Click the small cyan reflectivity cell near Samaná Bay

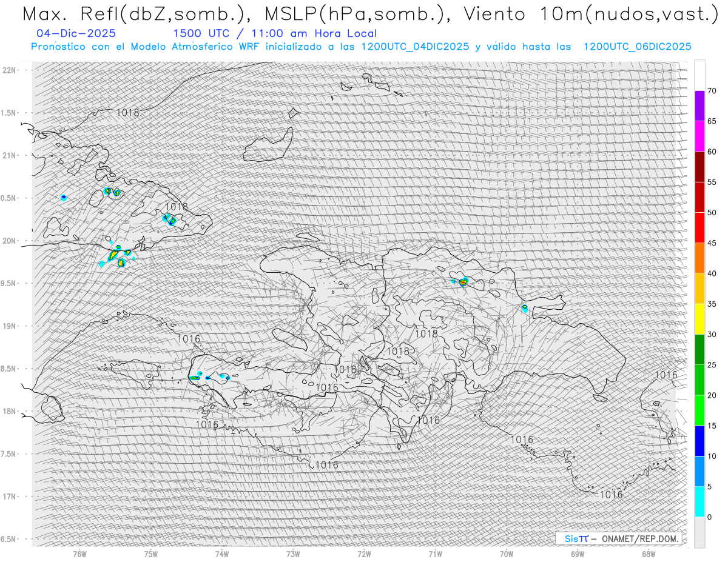pos(525,308)
